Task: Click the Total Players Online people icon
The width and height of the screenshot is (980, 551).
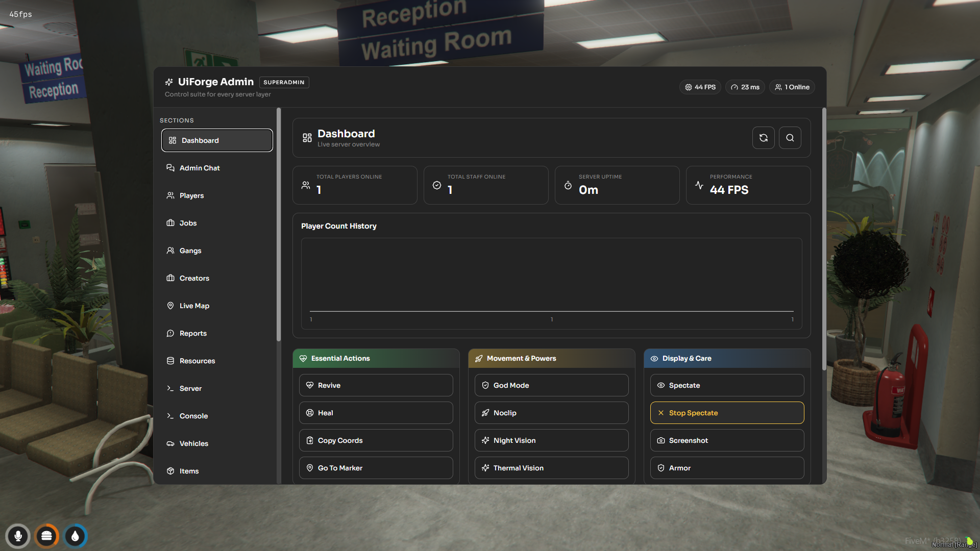Action: click(x=306, y=185)
